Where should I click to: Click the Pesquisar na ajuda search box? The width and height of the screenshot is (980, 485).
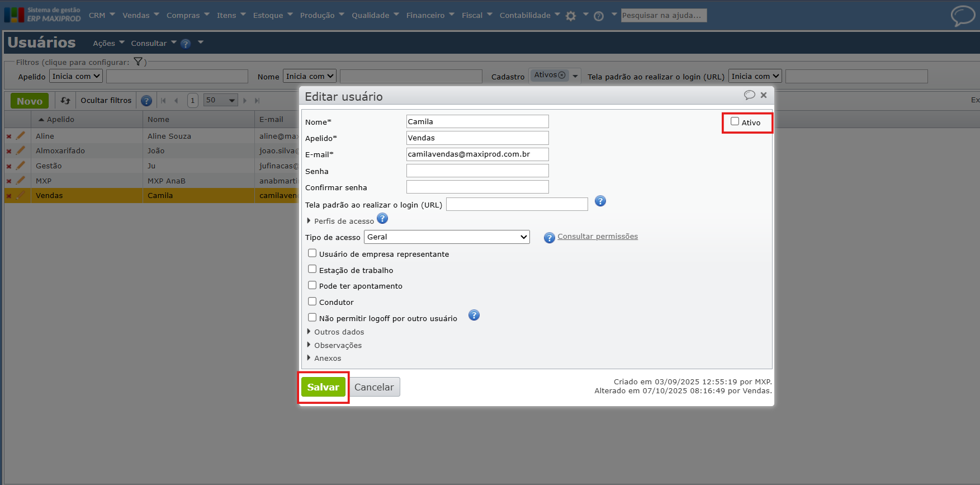(664, 16)
